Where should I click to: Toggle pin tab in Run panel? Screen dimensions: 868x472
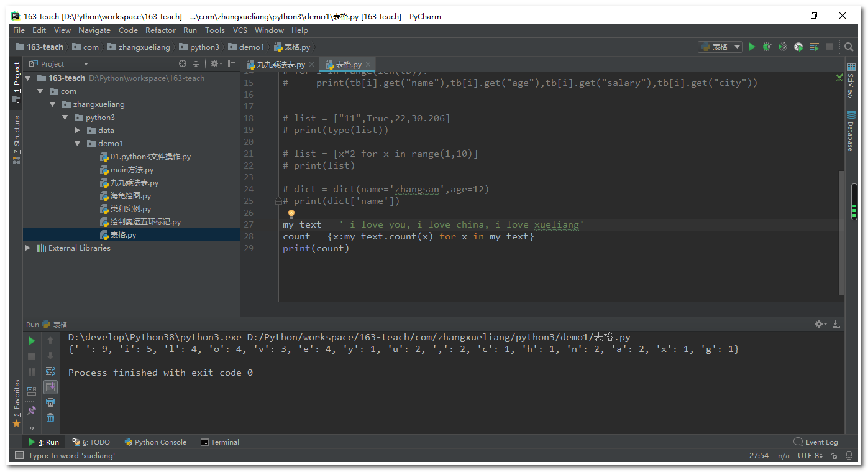[x=32, y=410]
